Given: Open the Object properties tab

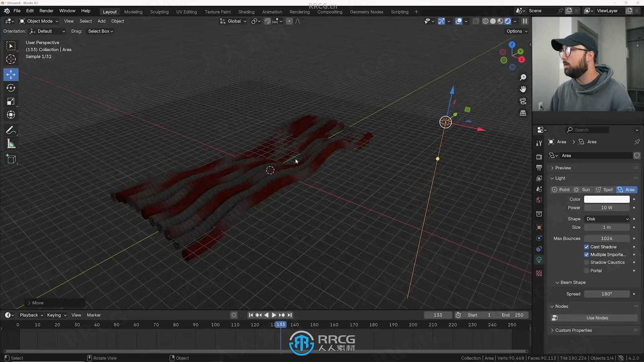Looking at the screenshot, I should point(539,227).
